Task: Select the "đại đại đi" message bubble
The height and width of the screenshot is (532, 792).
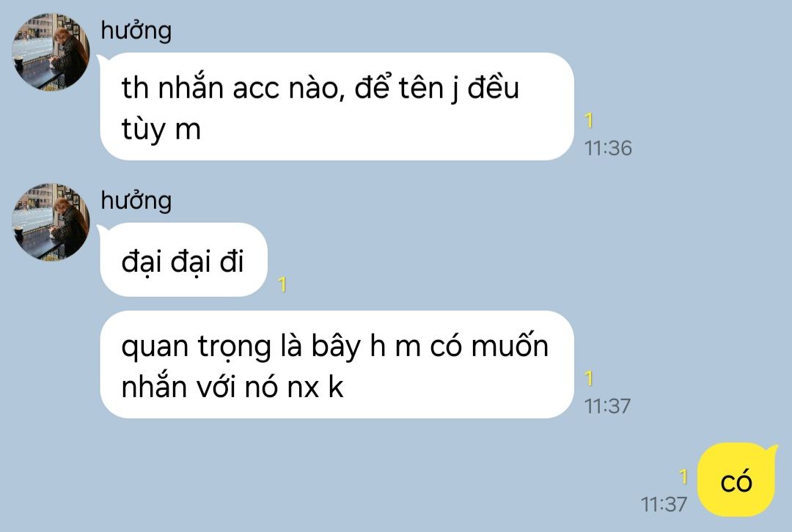Action: pos(183,259)
